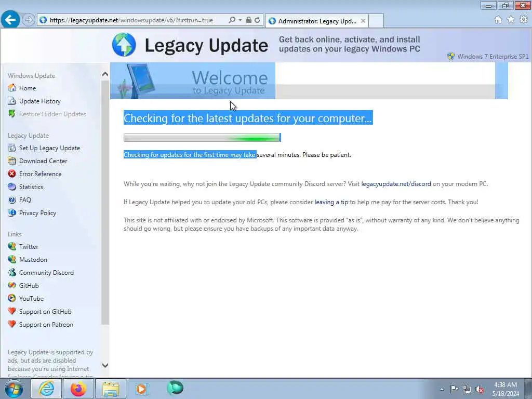
Task: Open the Download Center link
Action: click(x=43, y=161)
